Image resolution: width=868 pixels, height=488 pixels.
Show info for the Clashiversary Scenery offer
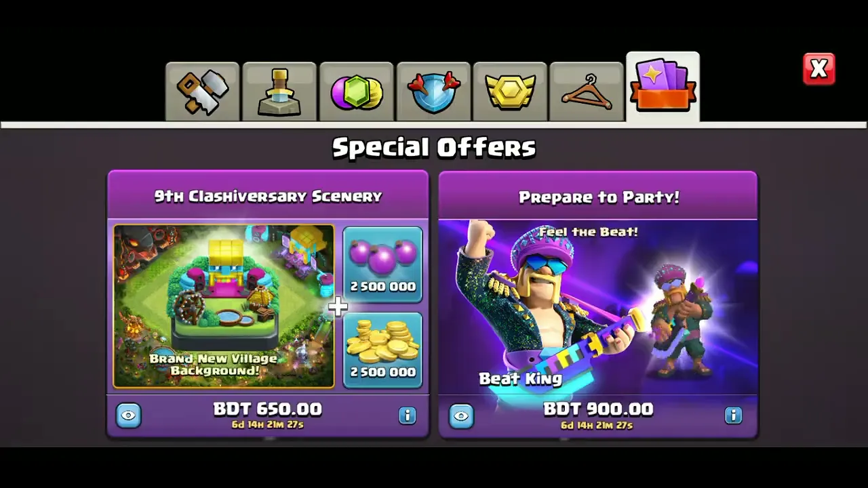point(407,415)
